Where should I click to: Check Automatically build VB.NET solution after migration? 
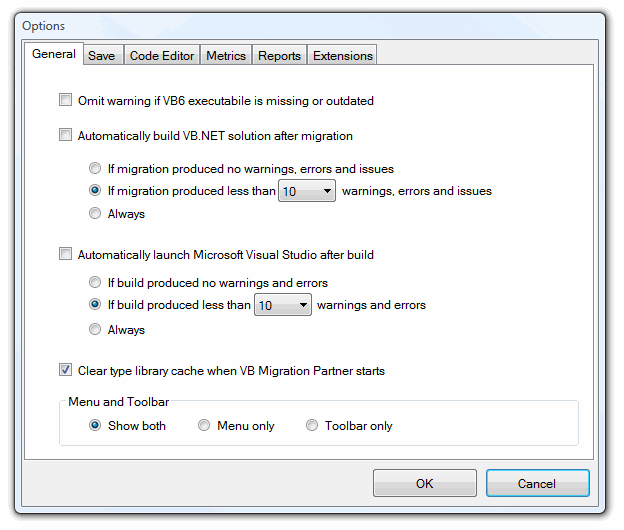point(65,134)
